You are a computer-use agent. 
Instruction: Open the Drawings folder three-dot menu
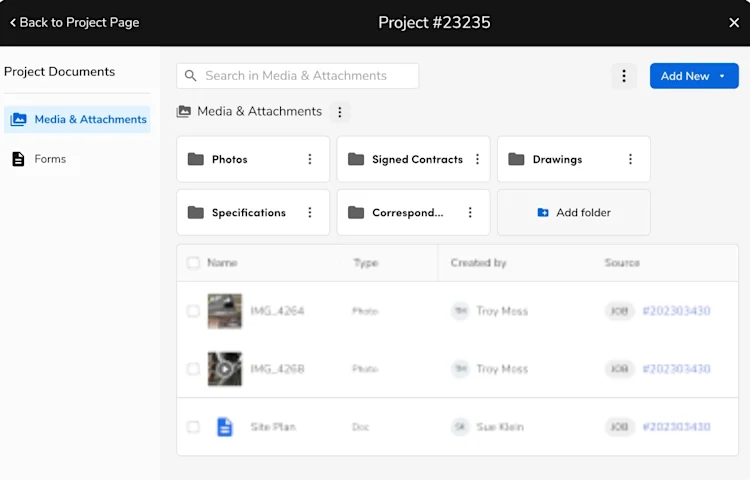[630, 159]
